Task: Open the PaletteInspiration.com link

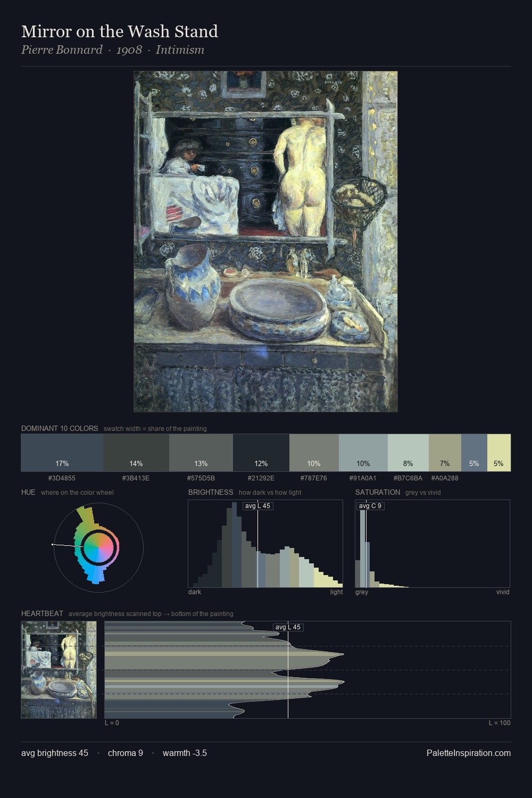Action: (469, 753)
